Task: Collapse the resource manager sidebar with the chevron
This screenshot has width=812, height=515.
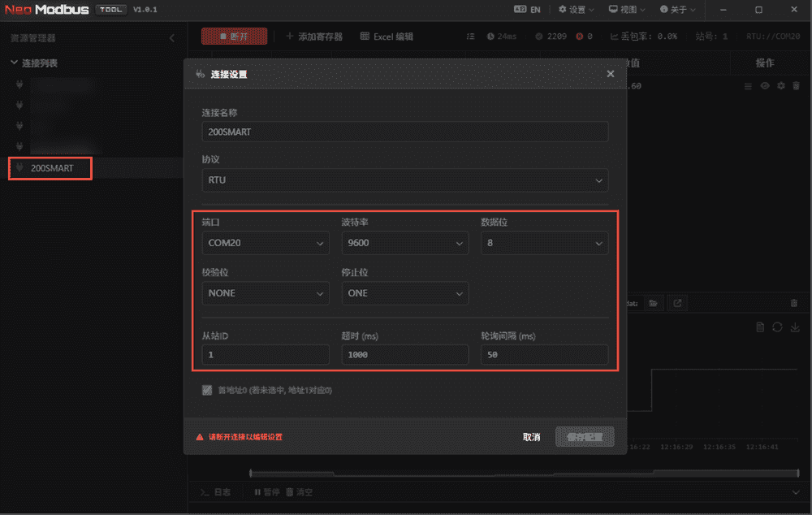Action: click(x=171, y=38)
